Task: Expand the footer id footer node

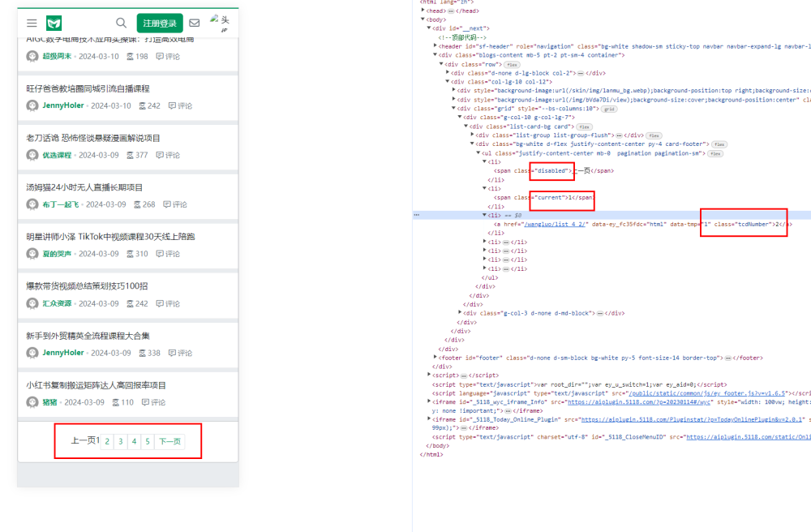Action: click(x=435, y=358)
